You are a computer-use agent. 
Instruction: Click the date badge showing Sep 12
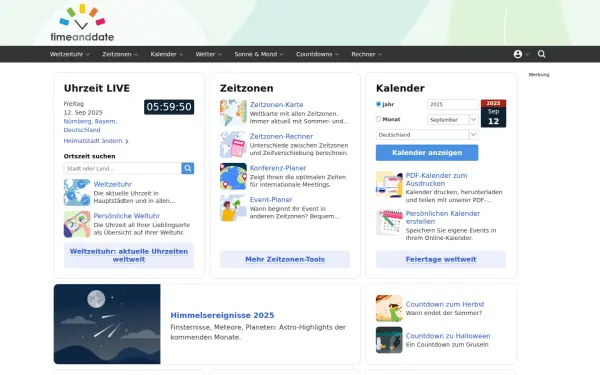[493, 113]
